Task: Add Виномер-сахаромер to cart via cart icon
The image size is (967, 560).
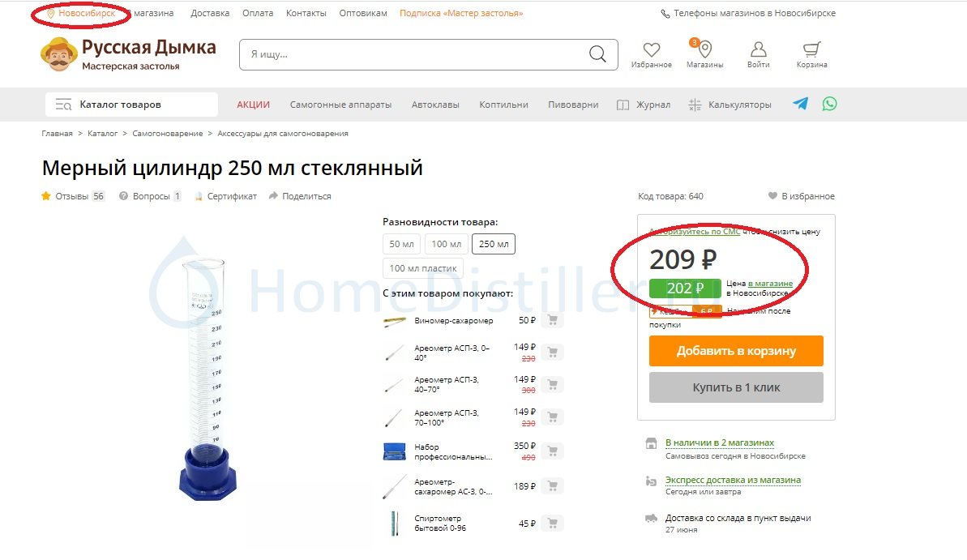Action: [553, 320]
